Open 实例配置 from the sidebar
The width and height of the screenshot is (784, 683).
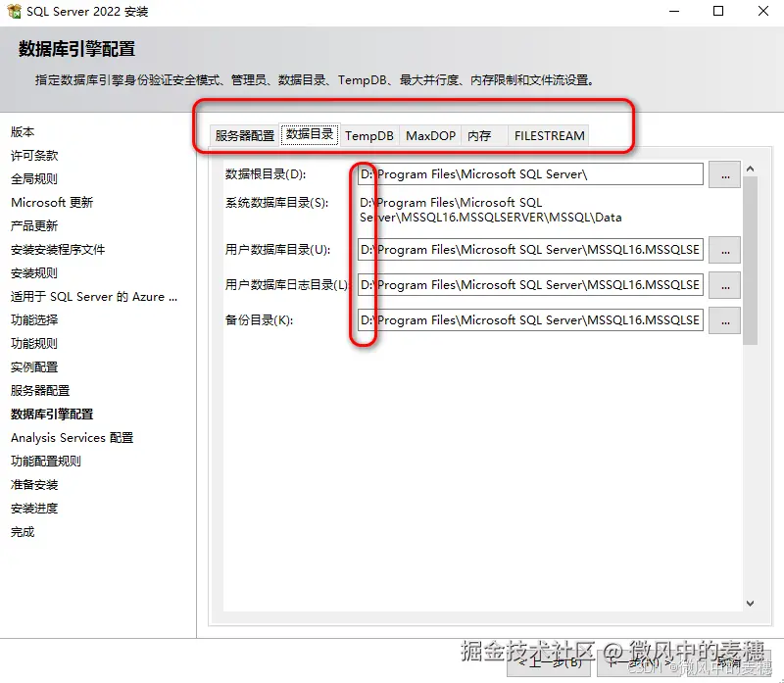(x=36, y=367)
